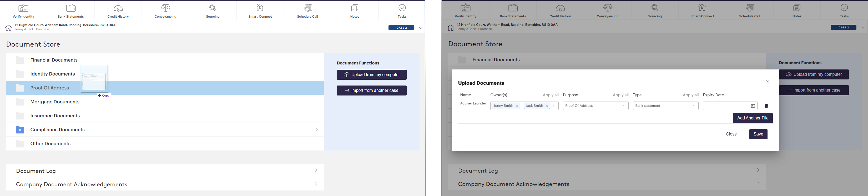This screenshot has width=868, height=196.
Task: Click Apply all next to Owner(s)
Action: pyautogui.click(x=551, y=95)
